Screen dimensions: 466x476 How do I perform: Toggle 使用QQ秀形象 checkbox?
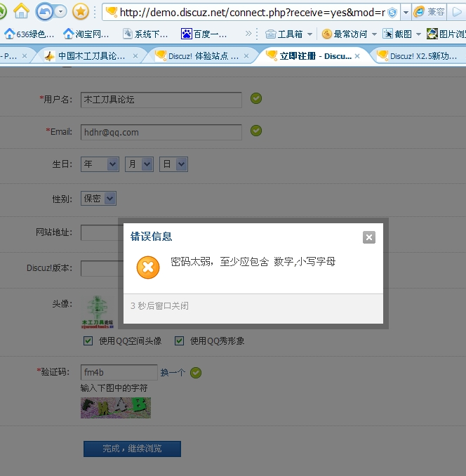coord(179,341)
